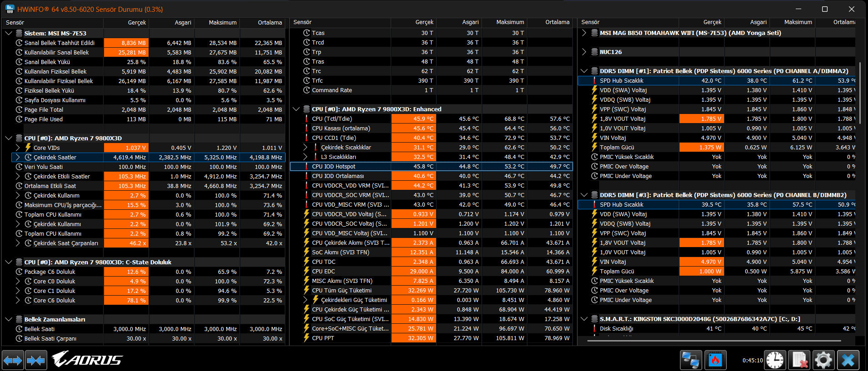The image size is (868, 371).
Task: Collapse the DDR5 DIMM [#3] group
Action: 584,195
